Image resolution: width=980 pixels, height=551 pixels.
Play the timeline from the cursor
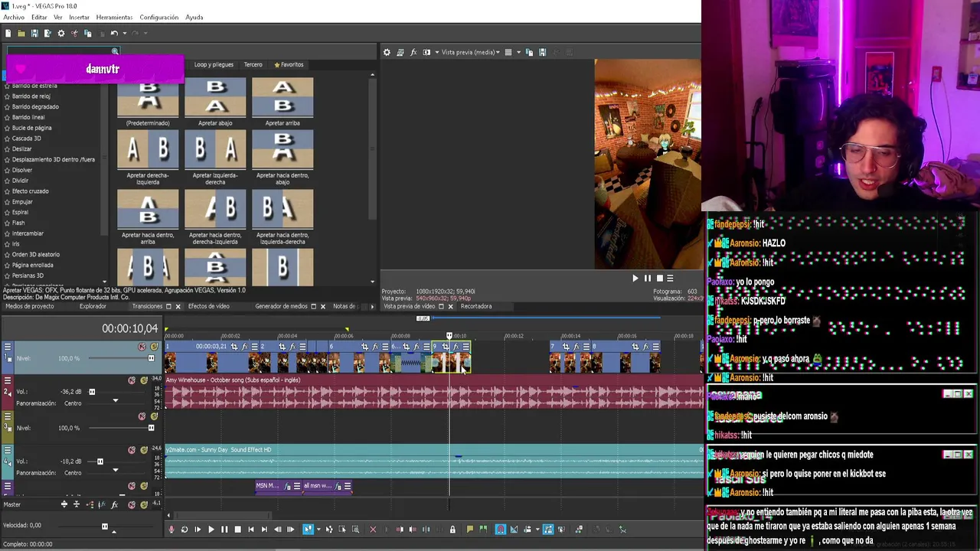tap(211, 529)
